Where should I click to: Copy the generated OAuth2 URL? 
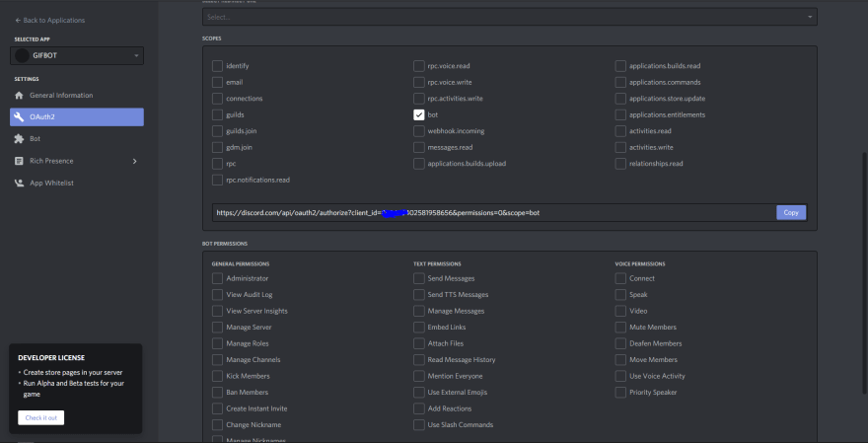(x=791, y=213)
